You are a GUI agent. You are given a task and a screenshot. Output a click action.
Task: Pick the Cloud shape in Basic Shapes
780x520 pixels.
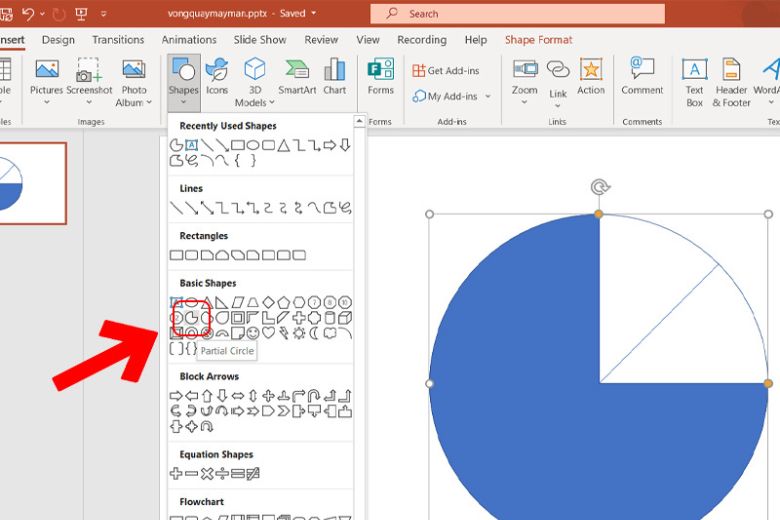pyautogui.click(x=330, y=333)
